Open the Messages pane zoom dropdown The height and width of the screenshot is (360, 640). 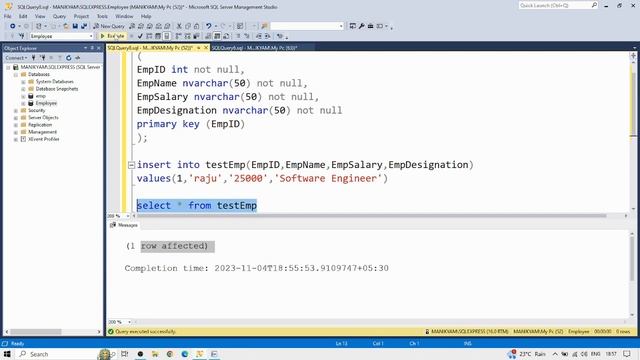point(129,322)
